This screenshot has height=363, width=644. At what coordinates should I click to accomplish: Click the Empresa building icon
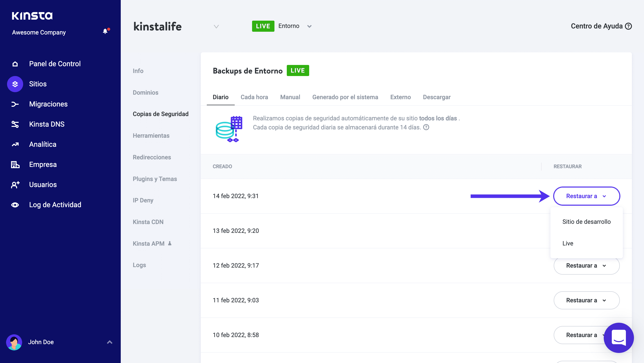click(x=15, y=165)
